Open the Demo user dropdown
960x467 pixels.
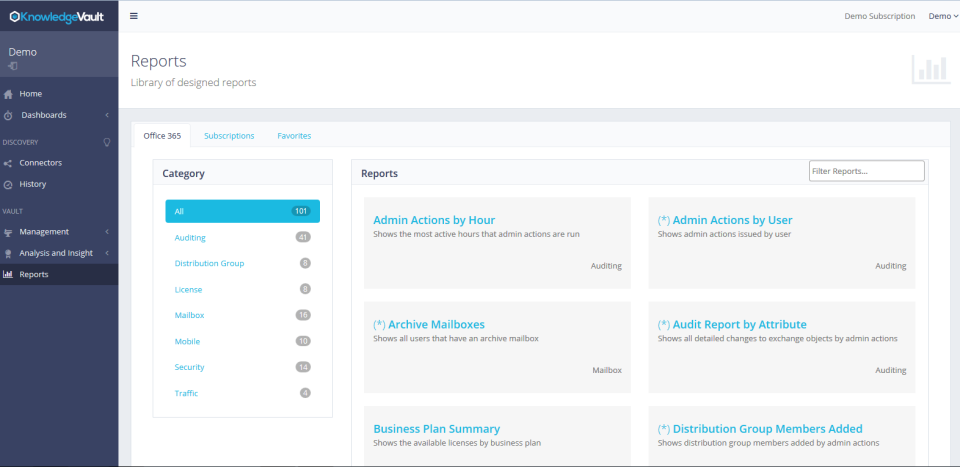pyautogui.click(x=943, y=17)
